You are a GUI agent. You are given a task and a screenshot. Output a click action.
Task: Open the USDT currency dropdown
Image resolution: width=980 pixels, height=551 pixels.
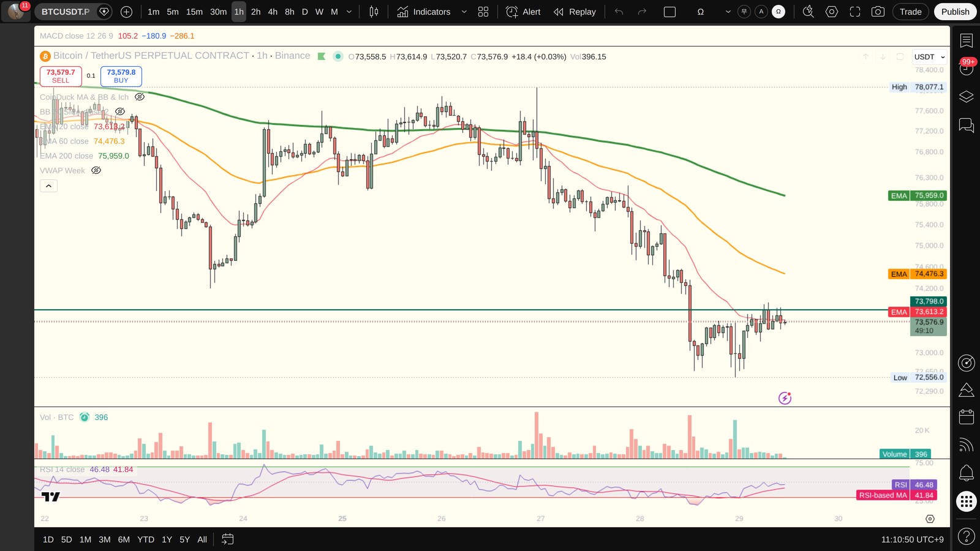tap(929, 57)
